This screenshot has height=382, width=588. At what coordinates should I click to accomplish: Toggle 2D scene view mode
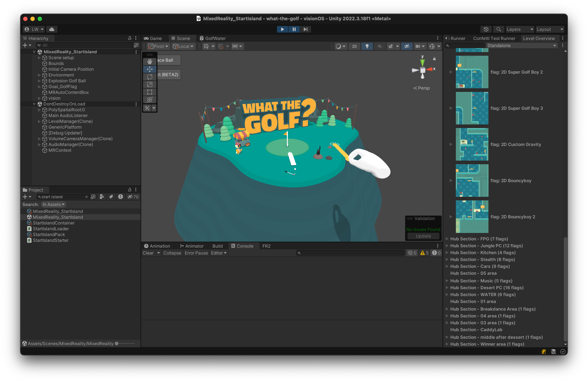tap(354, 46)
